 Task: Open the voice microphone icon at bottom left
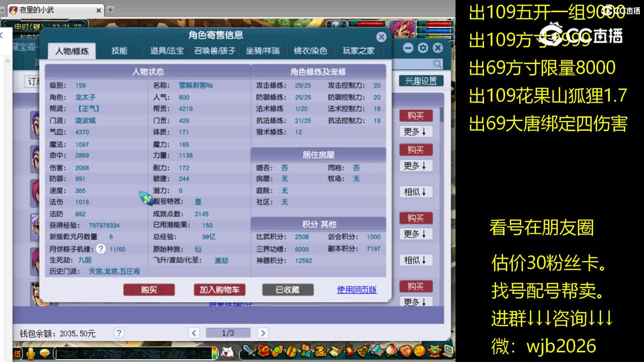(x=31, y=352)
